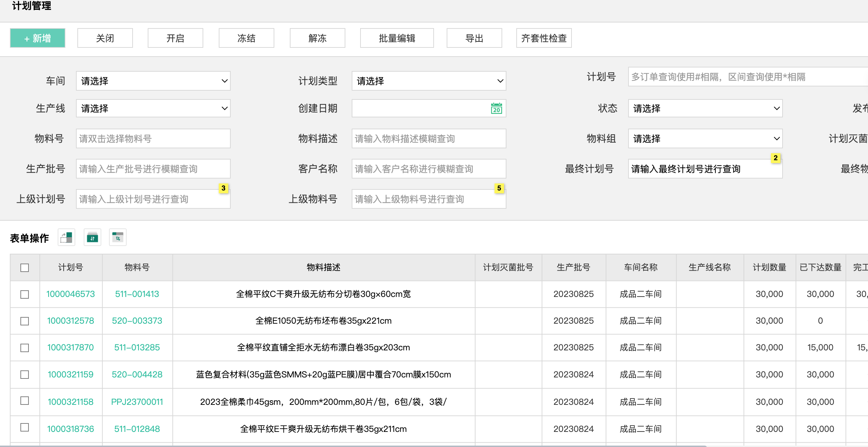This screenshot has height=447, width=868.
Task: Focus the 物料号 input field
Action: [x=153, y=138]
